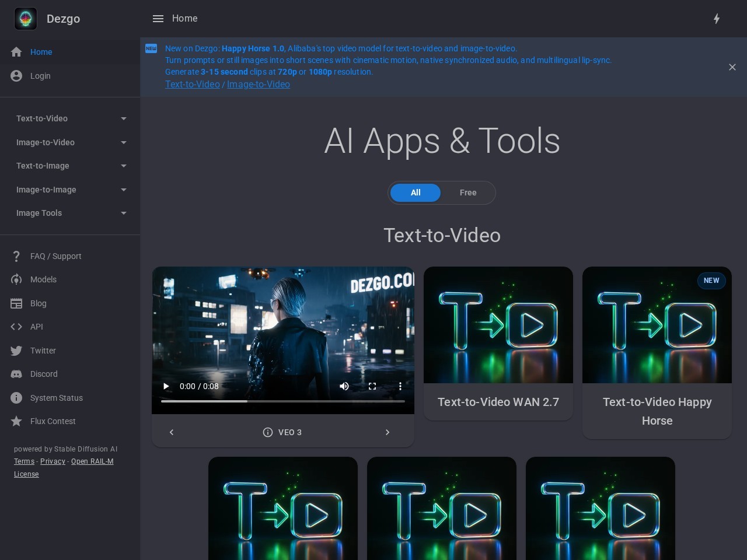Seek the video progress bar
Viewport: 747px width, 560px height.
coord(283,401)
